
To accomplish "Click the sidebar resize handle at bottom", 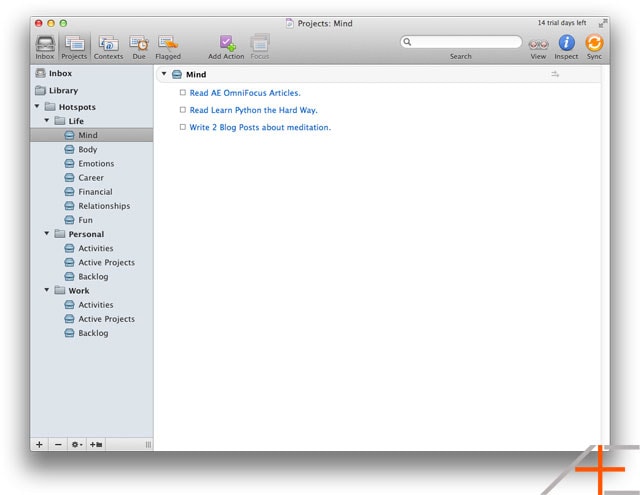I will click(148, 444).
